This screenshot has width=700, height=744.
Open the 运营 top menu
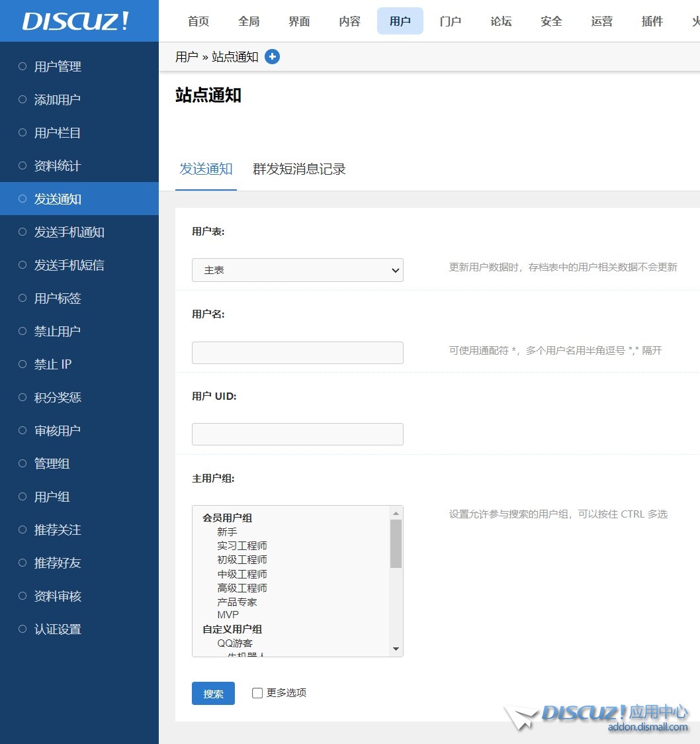point(601,21)
